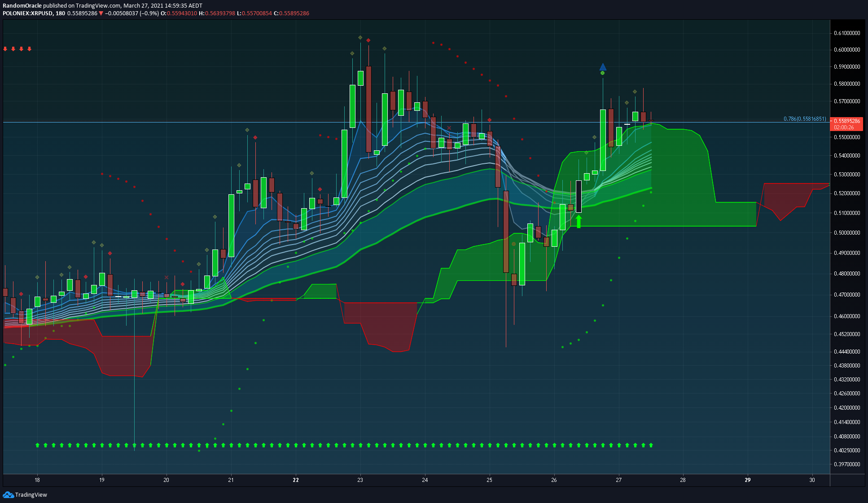Screen dimensions: 868x503
Task: Click the 0.60000000 price axis label
Action: [847, 50]
